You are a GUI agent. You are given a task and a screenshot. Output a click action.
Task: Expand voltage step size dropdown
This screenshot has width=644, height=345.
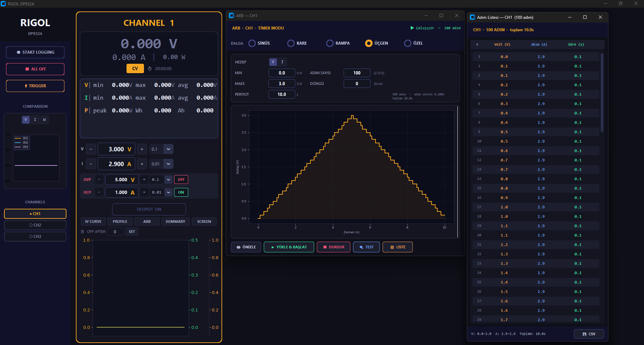pos(168,149)
